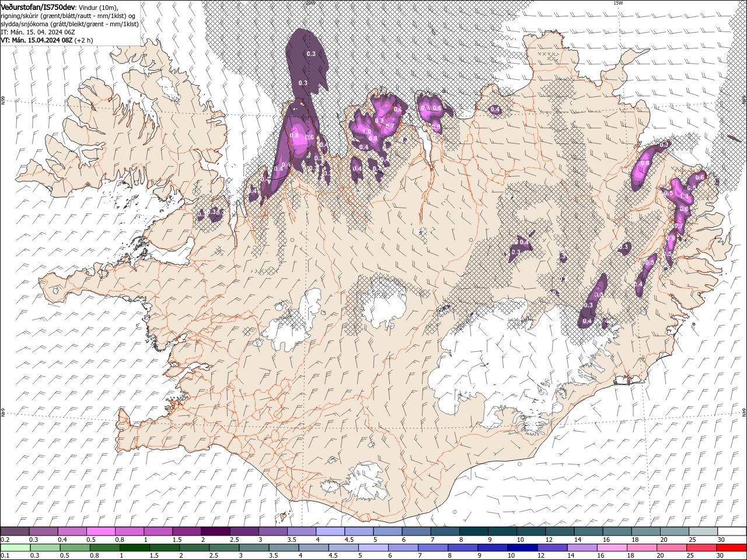Click the bright pink 0.5 snow legend swatch

[101, 531]
